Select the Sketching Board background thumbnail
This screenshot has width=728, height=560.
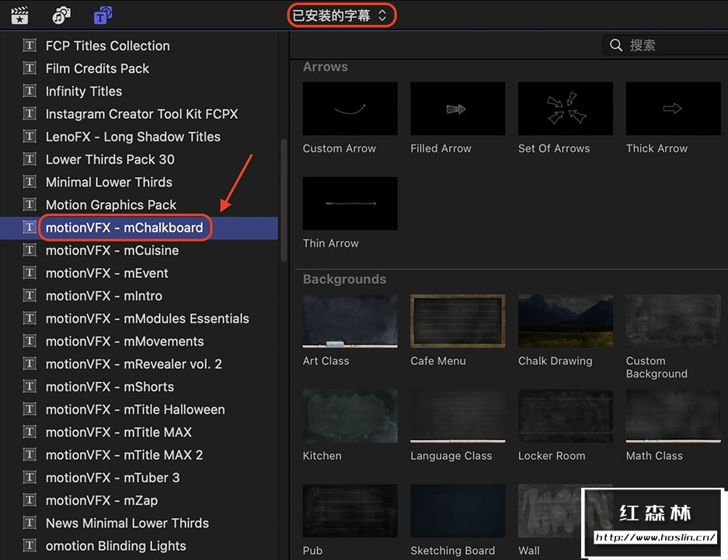click(458, 510)
